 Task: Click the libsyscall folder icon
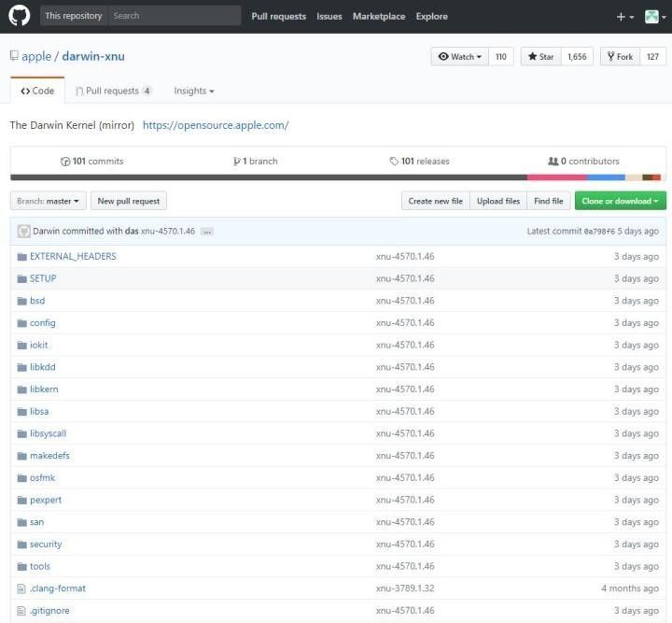tap(21, 434)
